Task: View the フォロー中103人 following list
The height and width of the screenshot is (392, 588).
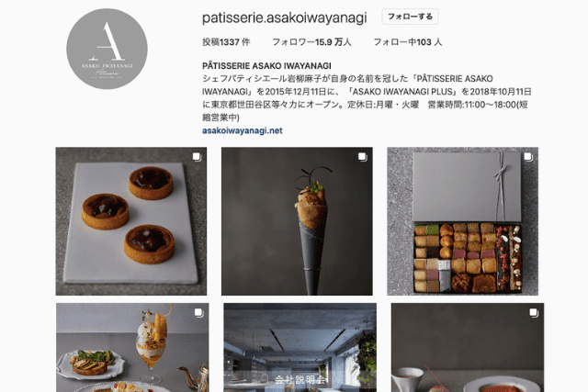Action: coord(408,42)
